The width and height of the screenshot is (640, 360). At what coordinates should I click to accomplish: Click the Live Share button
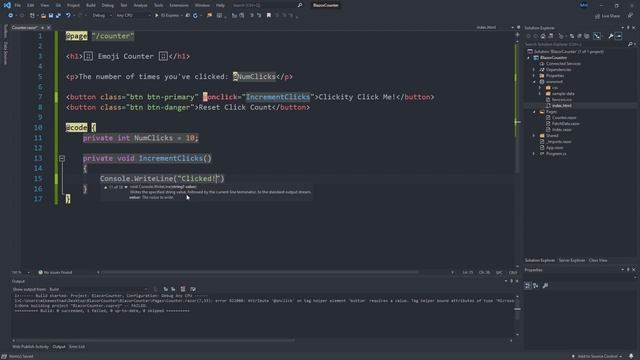coord(607,16)
